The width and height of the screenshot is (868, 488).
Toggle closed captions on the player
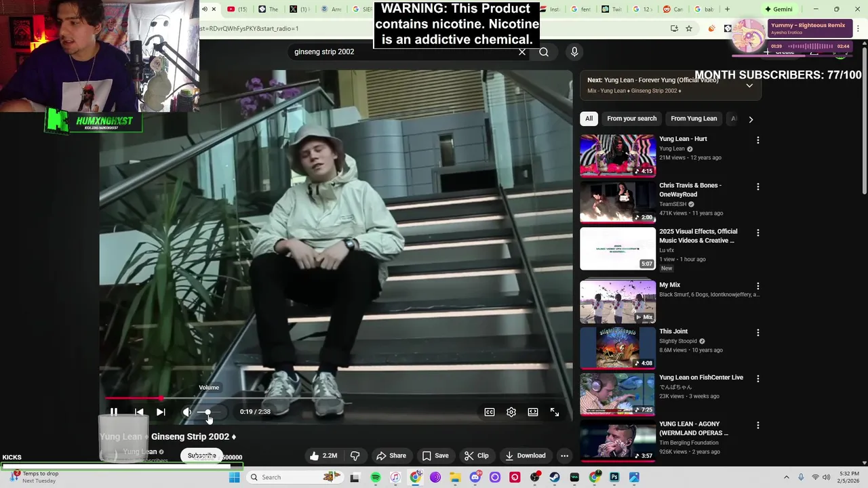(x=490, y=411)
